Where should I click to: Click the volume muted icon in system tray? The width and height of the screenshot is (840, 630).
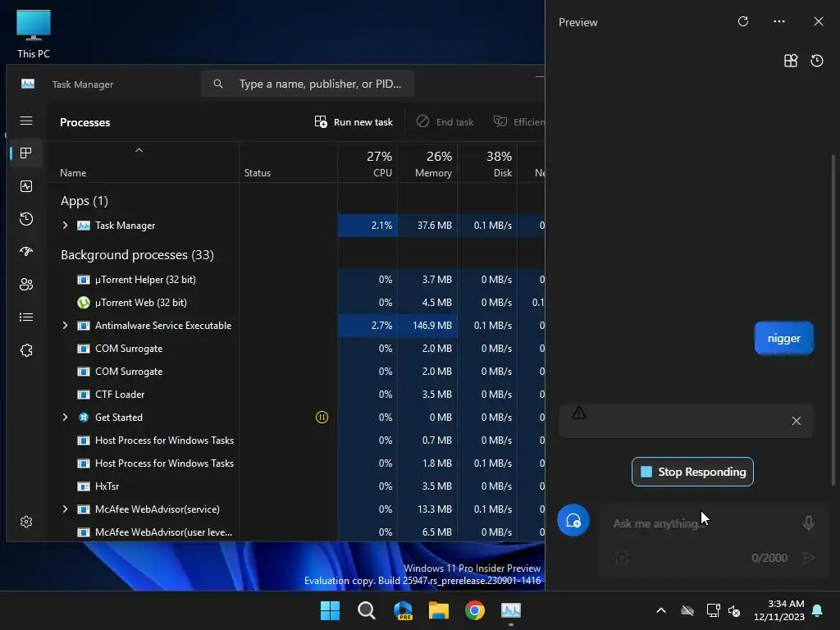(734, 610)
